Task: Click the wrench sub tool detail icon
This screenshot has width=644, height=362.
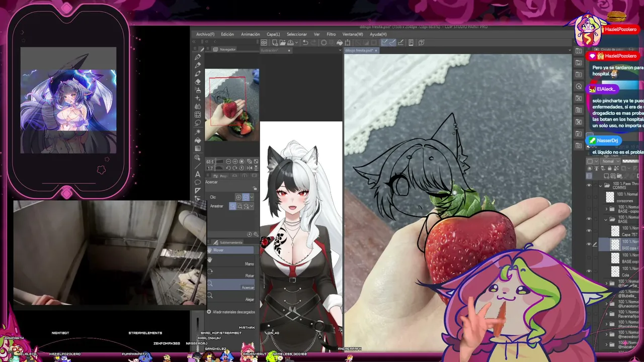Action: (x=256, y=234)
